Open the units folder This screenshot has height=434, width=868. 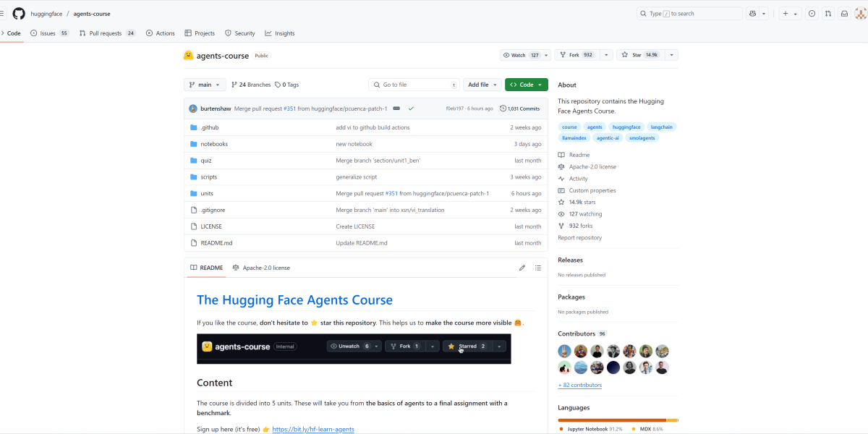[207, 194]
